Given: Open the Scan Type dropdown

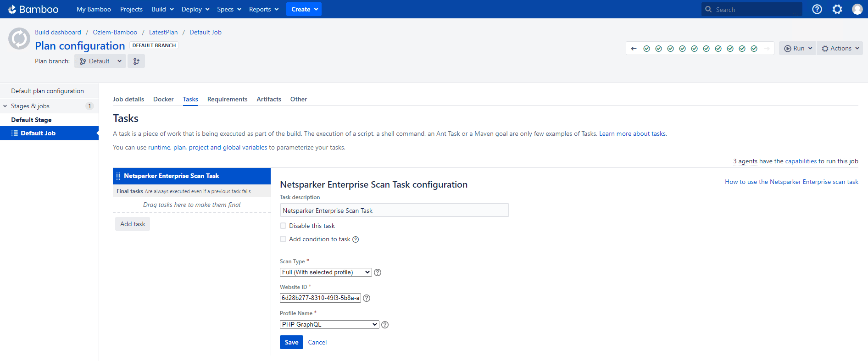Looking at the screenshot, I should click(x=325, y=272).
